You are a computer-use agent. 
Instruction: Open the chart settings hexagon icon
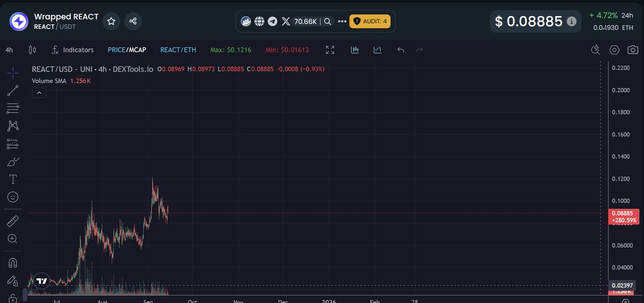614,50
